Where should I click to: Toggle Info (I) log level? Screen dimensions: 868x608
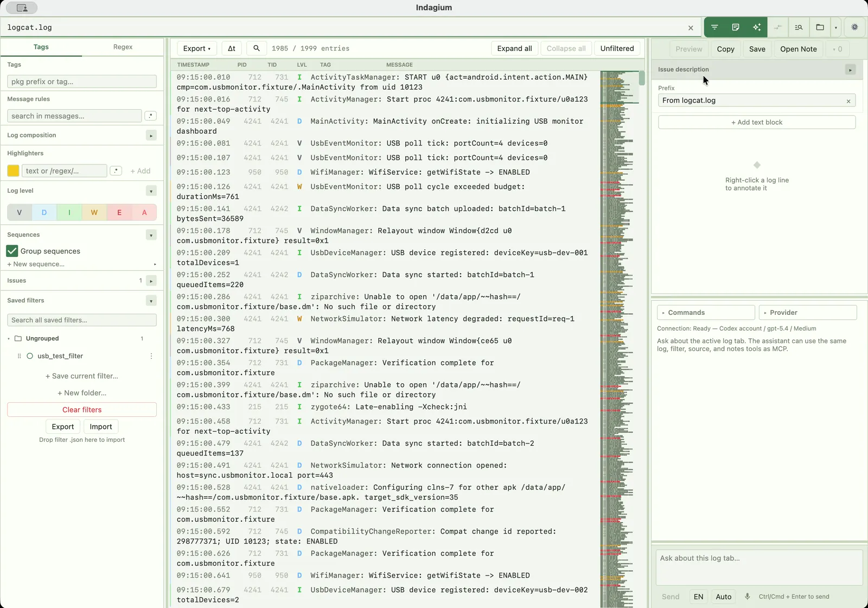tap(69, 212)
